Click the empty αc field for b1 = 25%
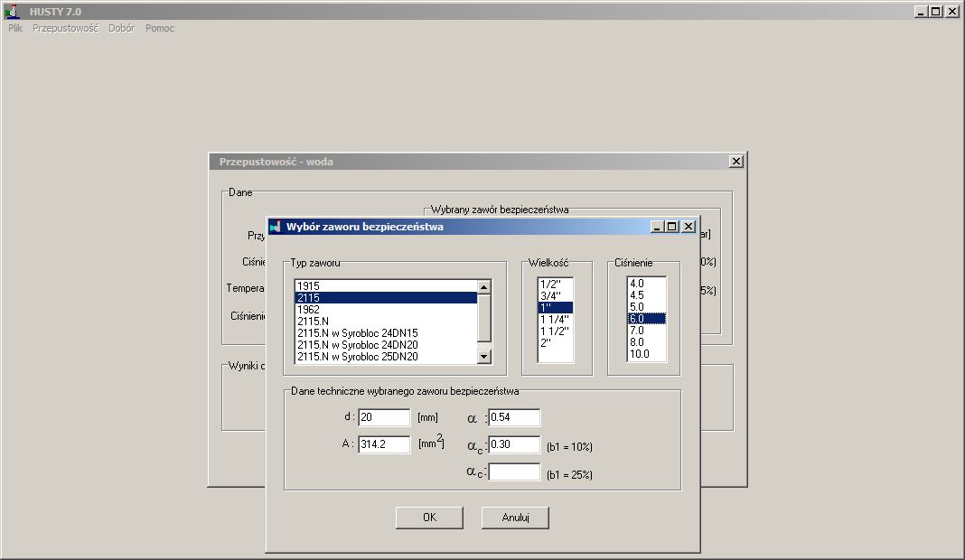This screenshot has width=965, height=560. tap(514, 472)
